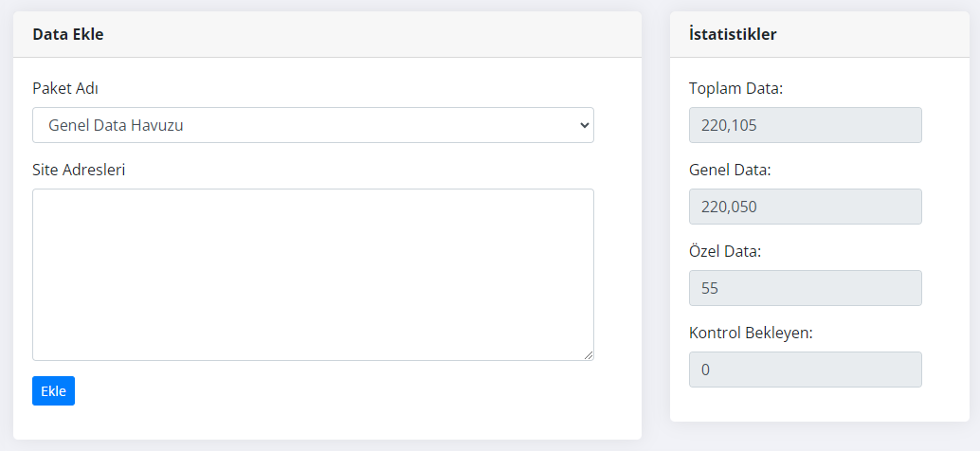This screenshot has height=451, width=980.
Task: Click the Özel Data field showing 55
Action: (805, 288)
